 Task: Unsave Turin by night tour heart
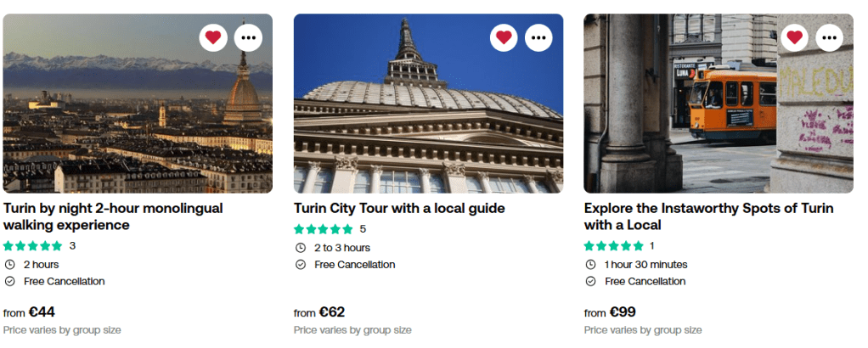pos(213,37)
